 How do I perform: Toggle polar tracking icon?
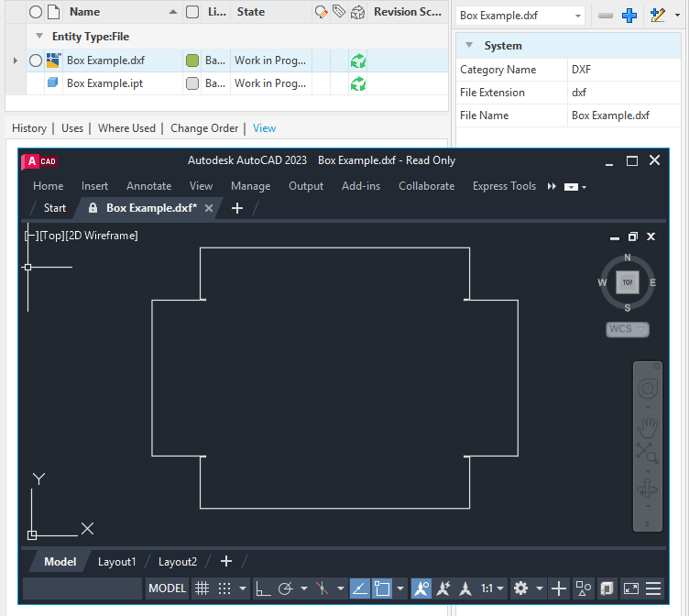pos(285,588)
